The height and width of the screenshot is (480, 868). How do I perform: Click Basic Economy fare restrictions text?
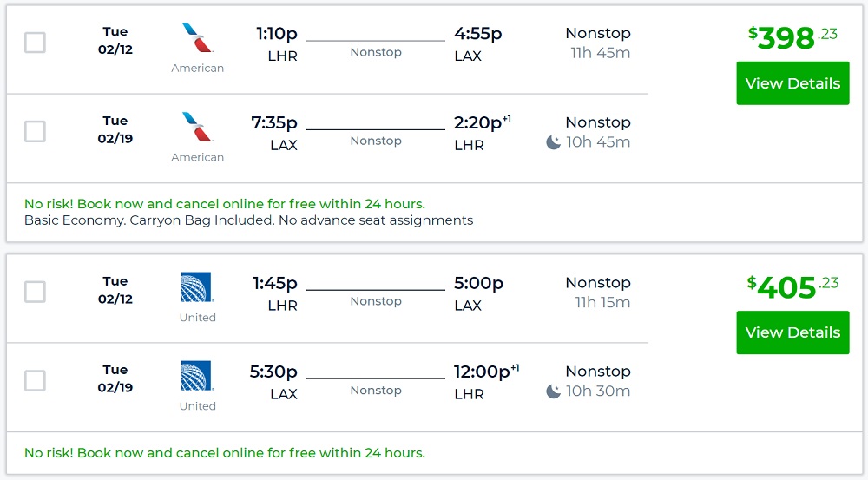click(248, 220)
